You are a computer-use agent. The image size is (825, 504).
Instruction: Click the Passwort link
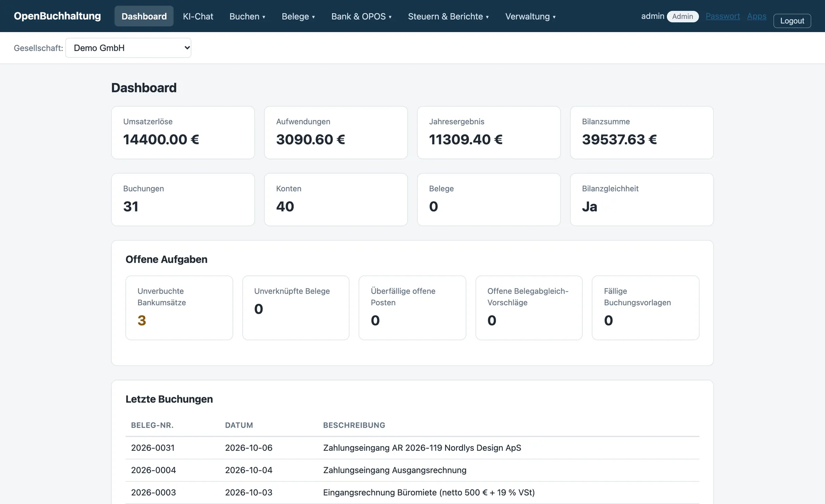click(723, 16)
